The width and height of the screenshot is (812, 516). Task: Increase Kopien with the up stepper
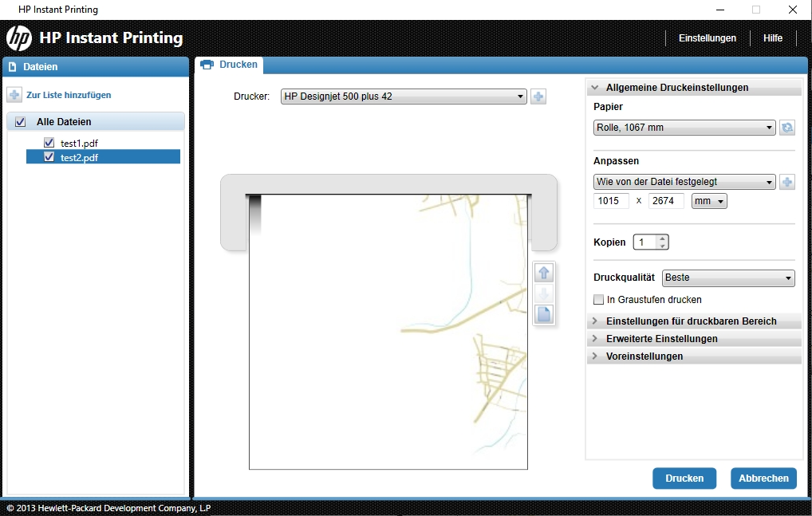pyautogui.click(x=662, y=238)
